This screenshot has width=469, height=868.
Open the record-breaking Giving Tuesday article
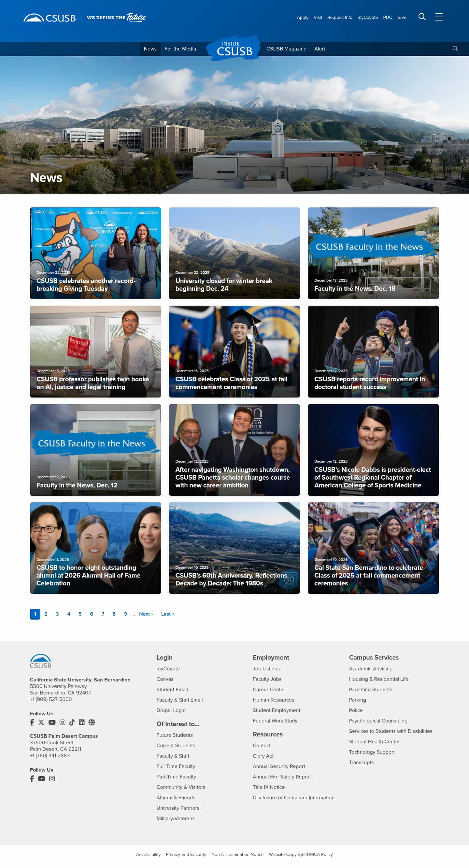point(95,253)
